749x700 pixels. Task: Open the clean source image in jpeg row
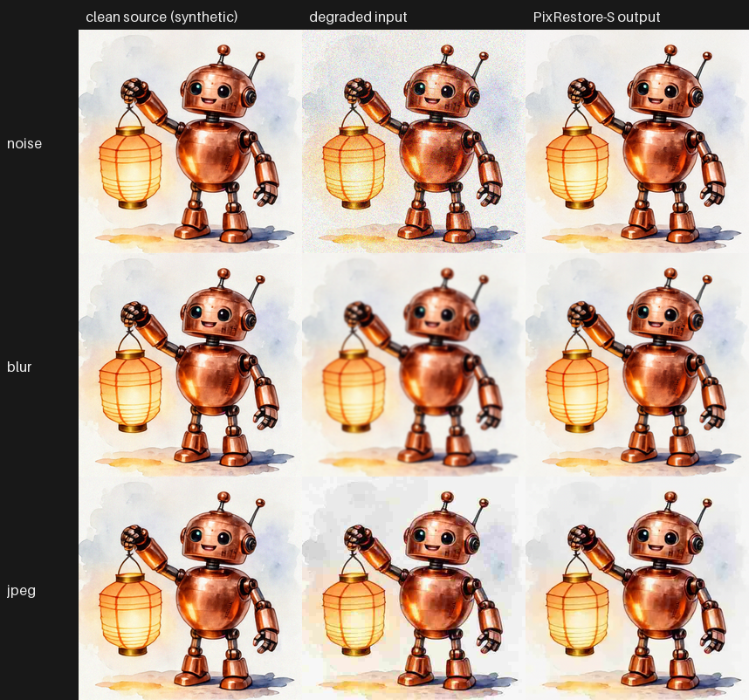coord(190,588)
